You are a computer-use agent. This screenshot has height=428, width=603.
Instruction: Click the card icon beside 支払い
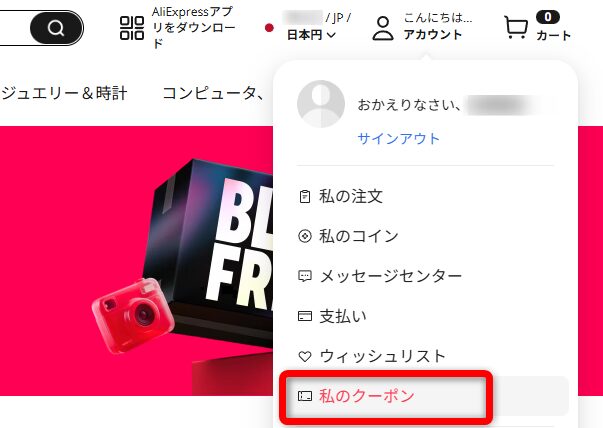305,316
